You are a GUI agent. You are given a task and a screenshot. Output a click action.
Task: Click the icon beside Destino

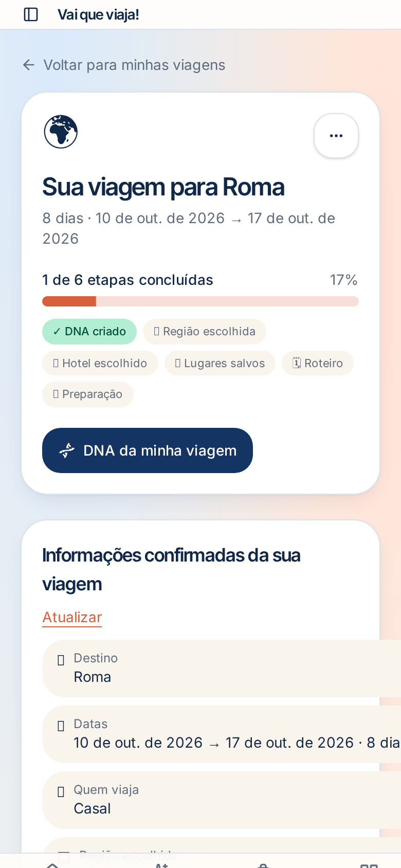click(61, 660)
